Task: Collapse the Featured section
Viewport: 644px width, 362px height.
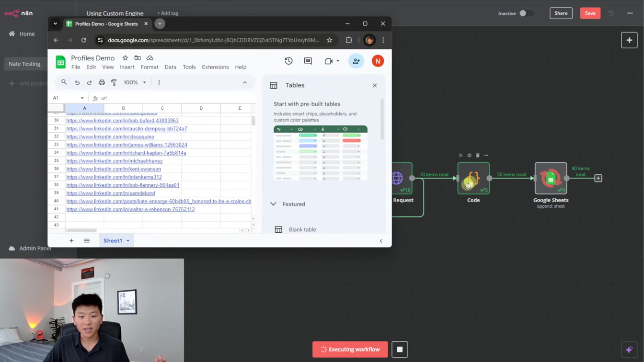Action: [x=273, y=204]
